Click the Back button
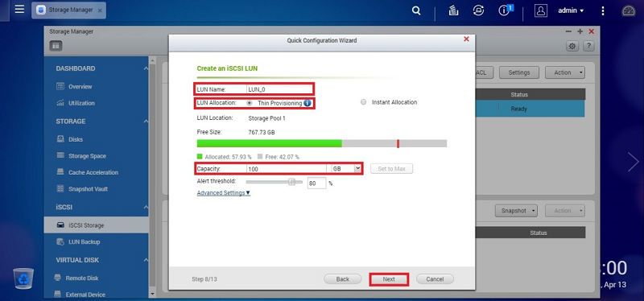This screenshot has width=644, height=301. pos(343,279)
